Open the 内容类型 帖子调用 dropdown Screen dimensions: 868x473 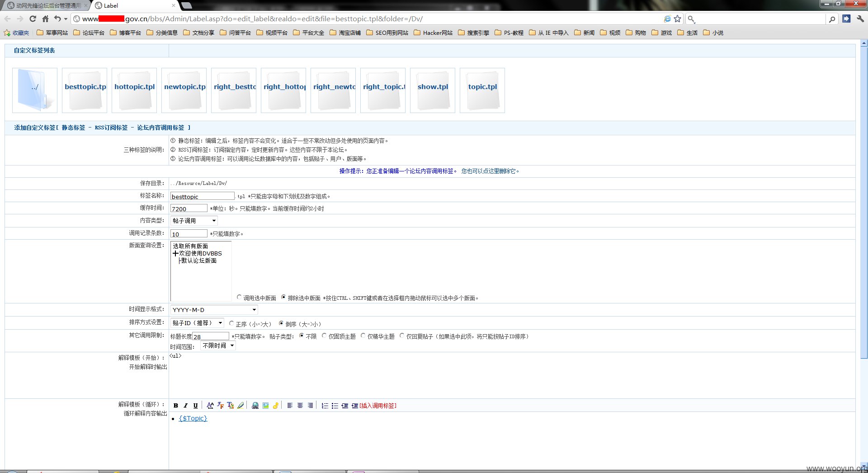coord(194,221)
